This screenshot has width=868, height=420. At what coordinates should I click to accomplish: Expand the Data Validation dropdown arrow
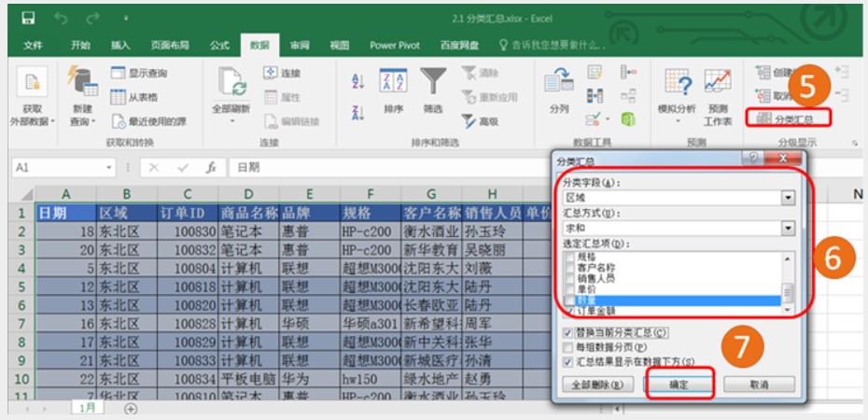point(608,119)
